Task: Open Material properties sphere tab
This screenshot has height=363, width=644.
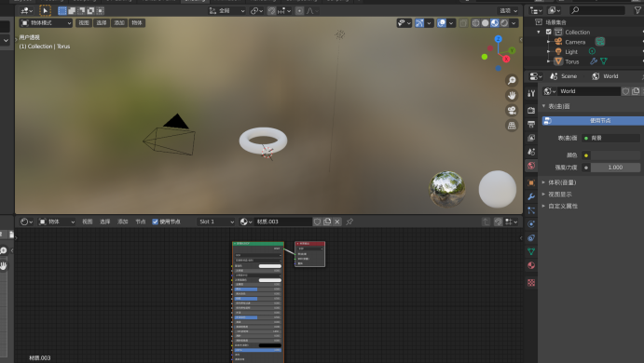Action: point(531,265)
